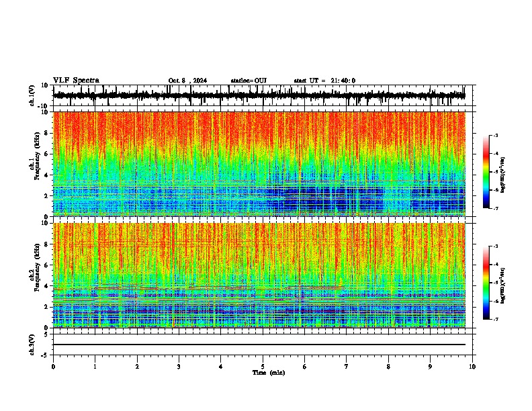The height and width of the screenshot is (411, 532).
Task: Click time tick label '10' on x-axis
Action: click(472, 367)
